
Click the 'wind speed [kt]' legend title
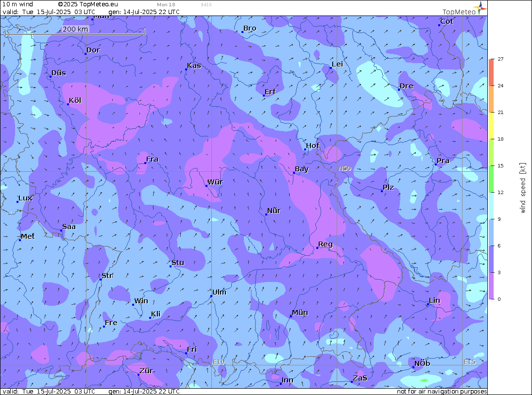point(523,188)
